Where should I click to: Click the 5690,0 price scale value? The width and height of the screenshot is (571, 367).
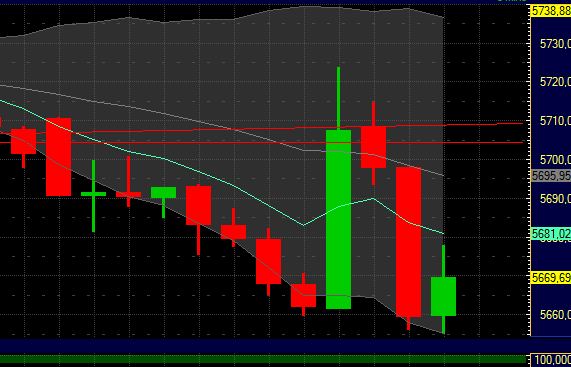555,199
